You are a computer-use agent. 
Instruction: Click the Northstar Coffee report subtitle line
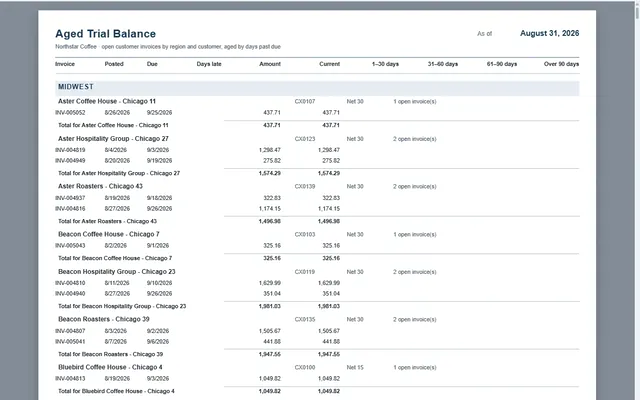click(x=168, y=47)
